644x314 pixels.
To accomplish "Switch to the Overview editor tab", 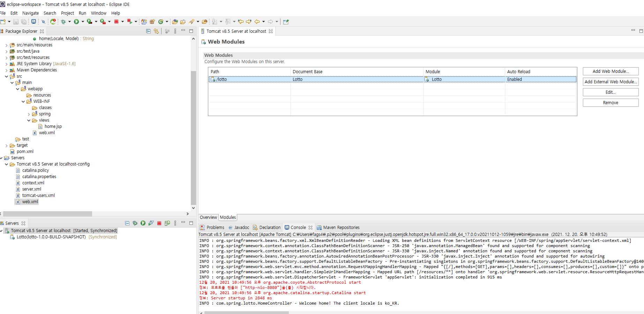I will point(208,217).
